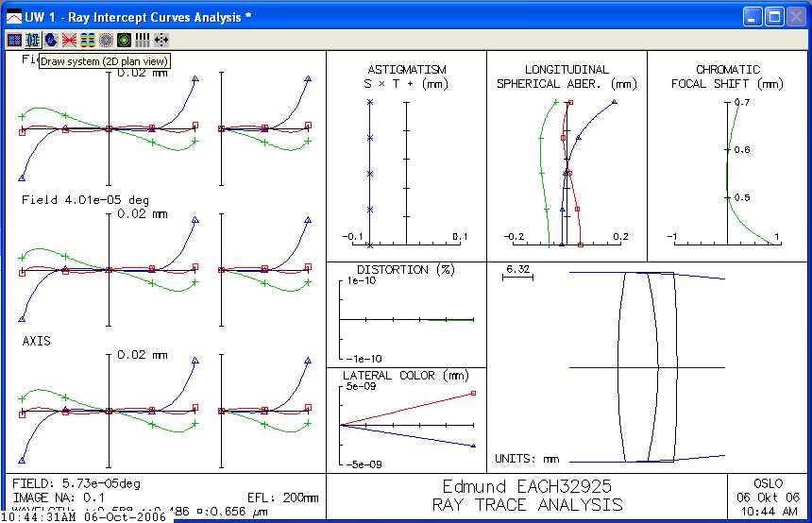812x523 pixels.
Task: Close the UW 1 analysis window
Action: (795, 16)
